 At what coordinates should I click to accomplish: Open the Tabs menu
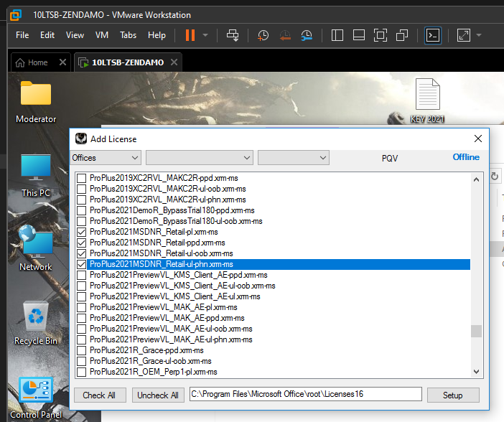[129, 35]
